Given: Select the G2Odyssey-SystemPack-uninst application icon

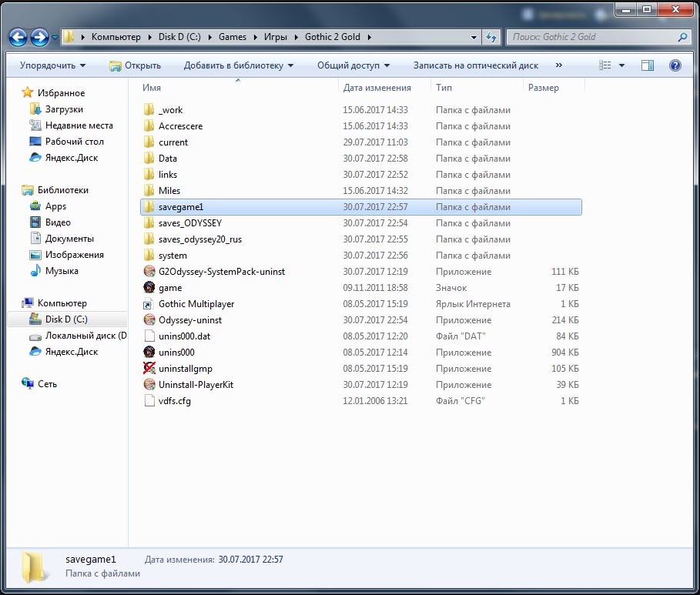Looking at the screenshot, I should [149, 272].
